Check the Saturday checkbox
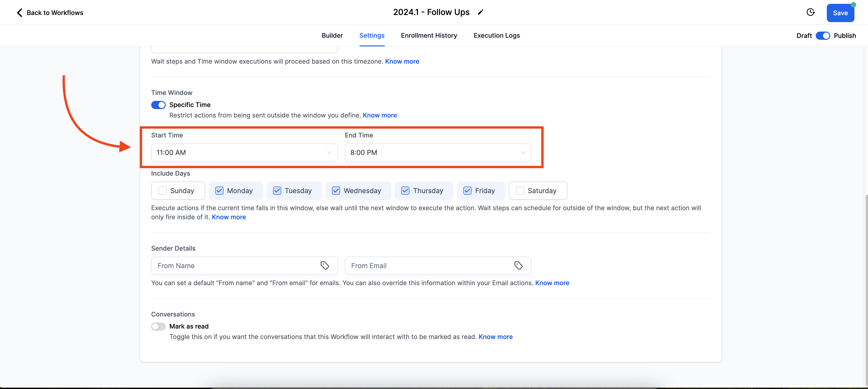The image size is (868, 389). [520, 191]
